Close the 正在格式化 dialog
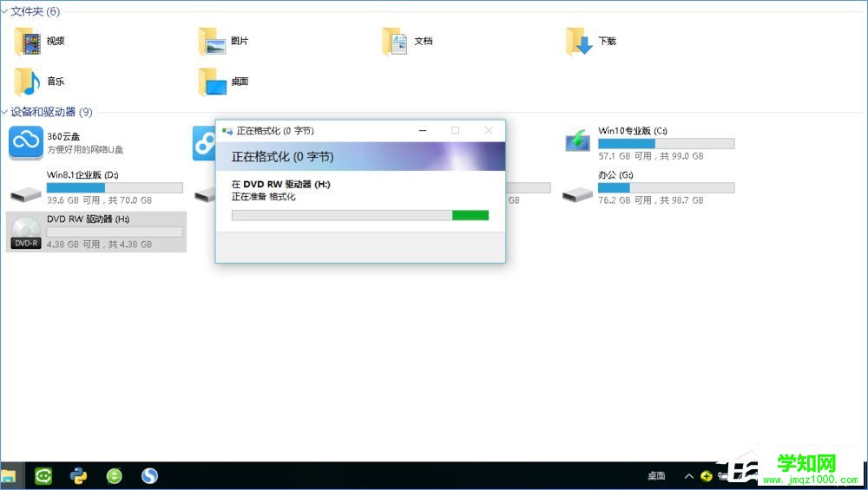The height and width of the screenshot is (490, 868). click(x=488, y=130)
